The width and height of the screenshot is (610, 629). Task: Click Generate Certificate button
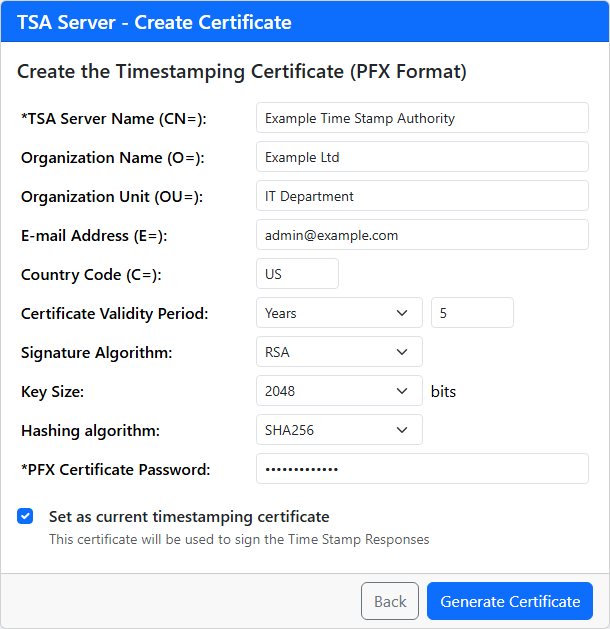click(x=510, y=601)
